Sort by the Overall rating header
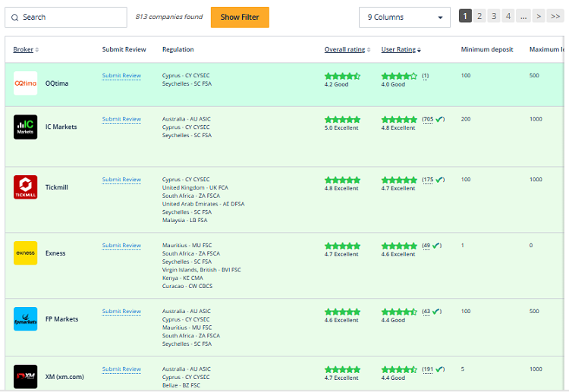 click(x=344, y=49)
